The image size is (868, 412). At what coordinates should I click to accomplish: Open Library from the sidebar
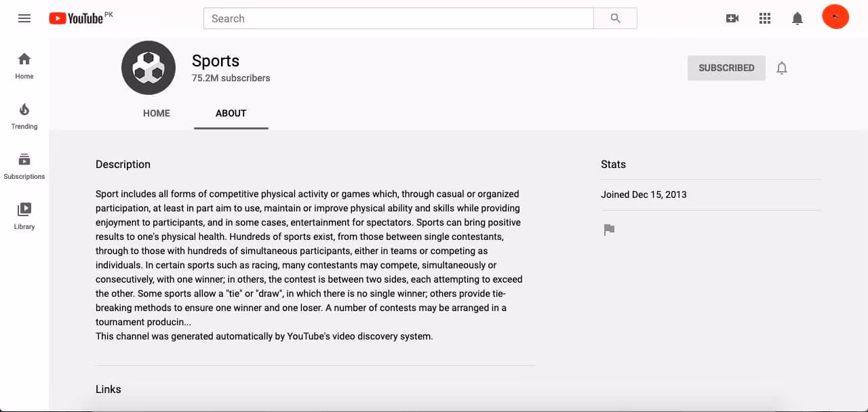pyautogui.click(x=24, y=216)
